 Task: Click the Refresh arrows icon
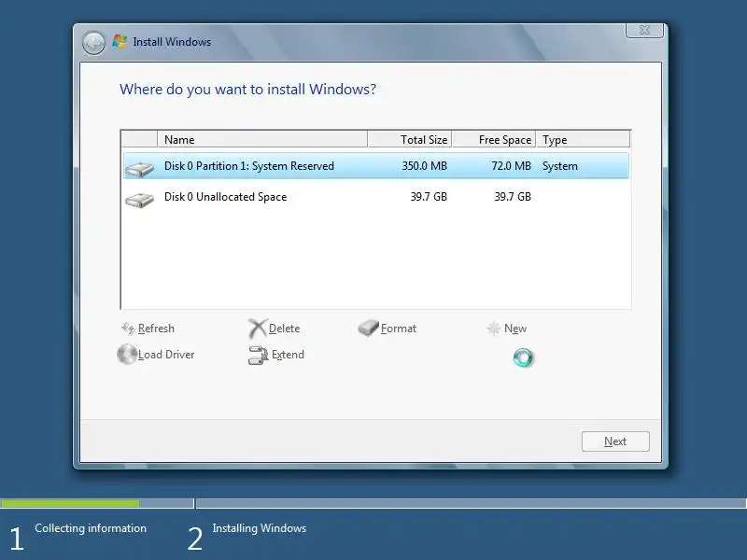point(128,329)
